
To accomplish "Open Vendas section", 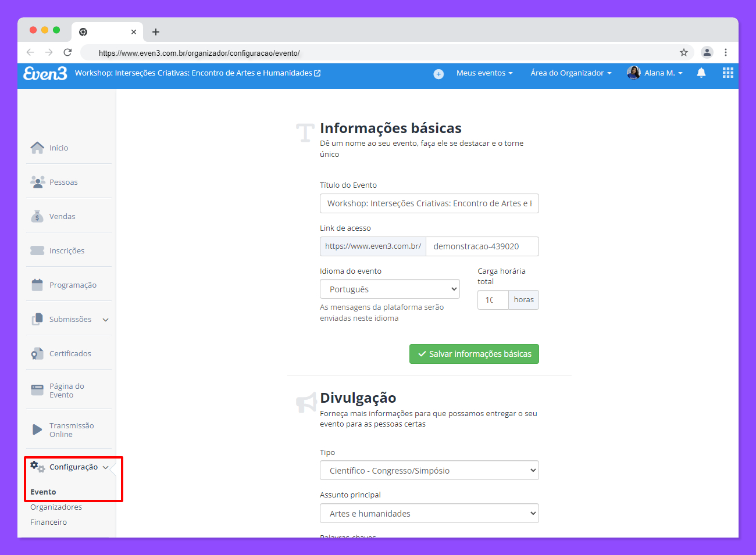I will (62, 217).
